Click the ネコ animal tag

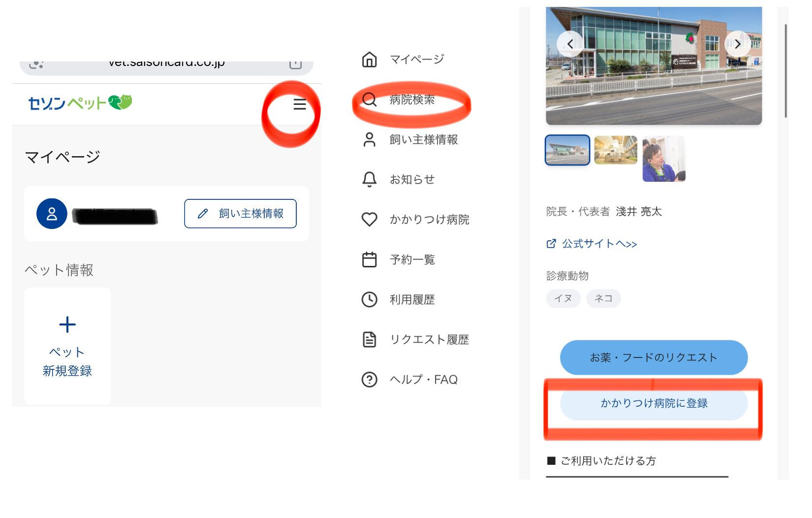603,298
